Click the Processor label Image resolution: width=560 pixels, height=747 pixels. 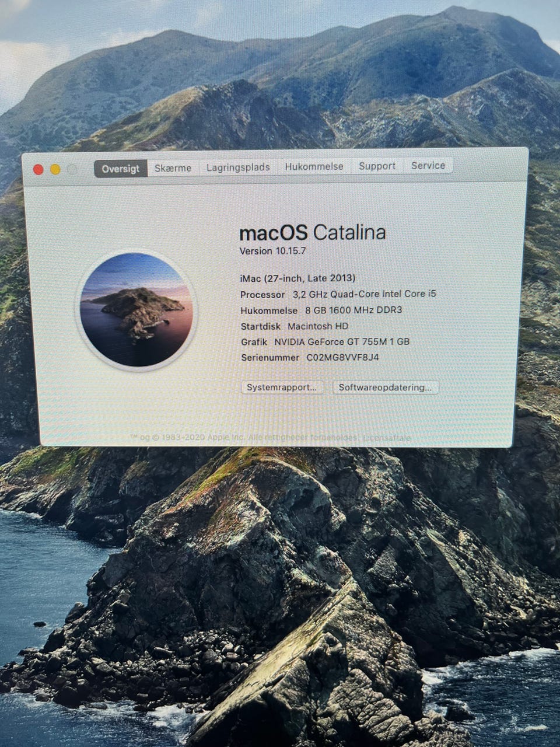click(262, 295)
